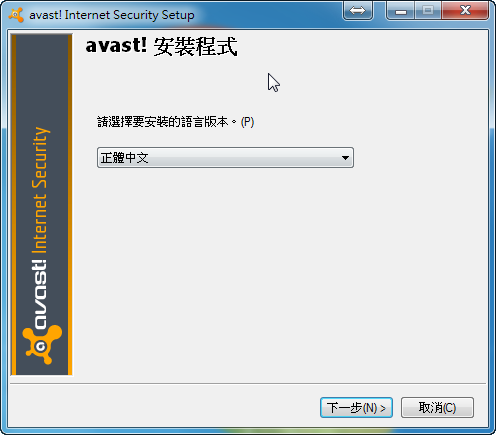The width and height of the screenshot is (496, 435).
Task: Click the double-arrow button in the title bar
Action: pos(358,11)
